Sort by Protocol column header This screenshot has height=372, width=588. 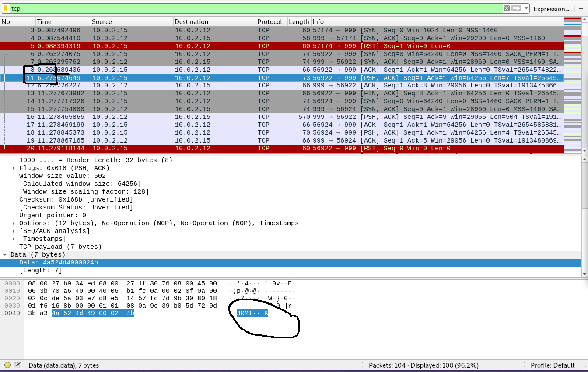[x=271, y=21]
